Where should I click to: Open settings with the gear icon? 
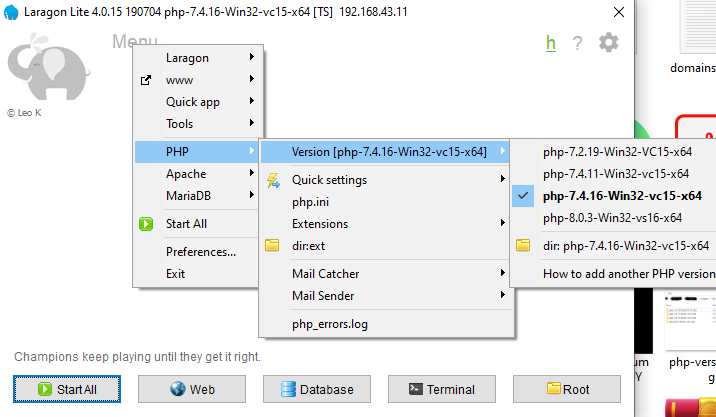click(x=608, y=43)
